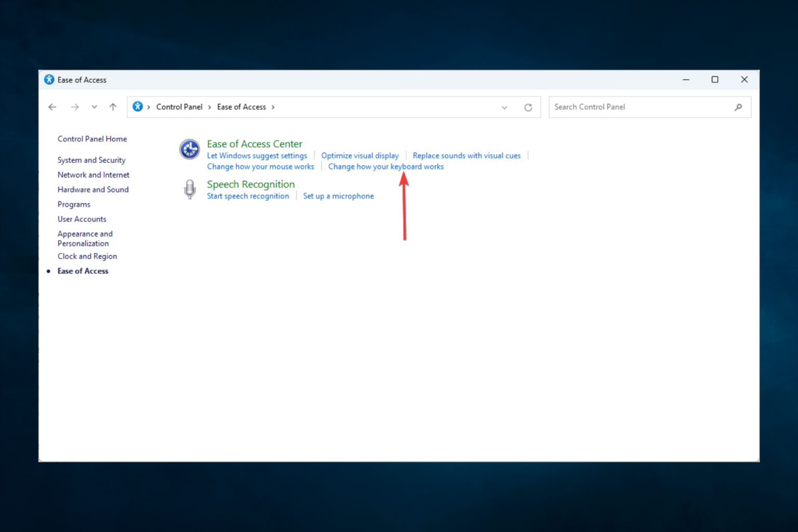Viewport: 798px width, 532px height.
Task: Maximize the Ease of Access window
Action: [x=715, y=79]
